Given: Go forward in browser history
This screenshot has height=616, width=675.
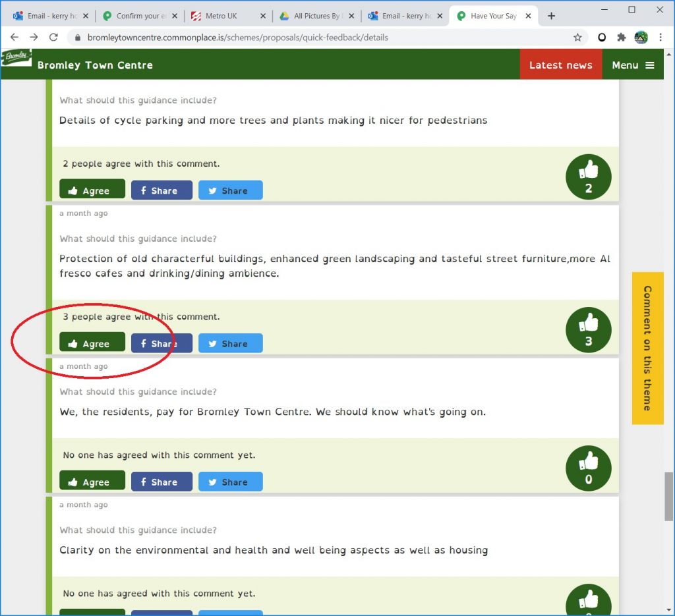Looking at the screenshot, I should pyautogui.click(x=34, y=38).
